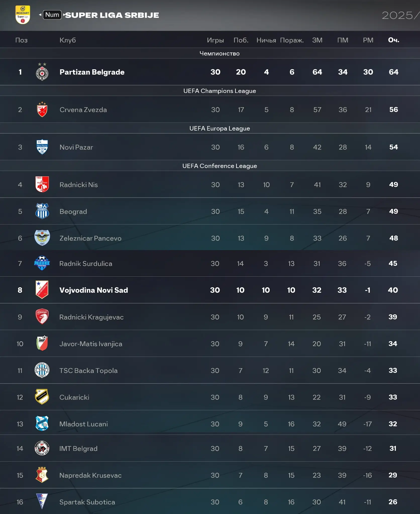The height and width of the screenshot is (514, 420).
Task: Select the TSC Backa Topola badge
Action: 42,370
